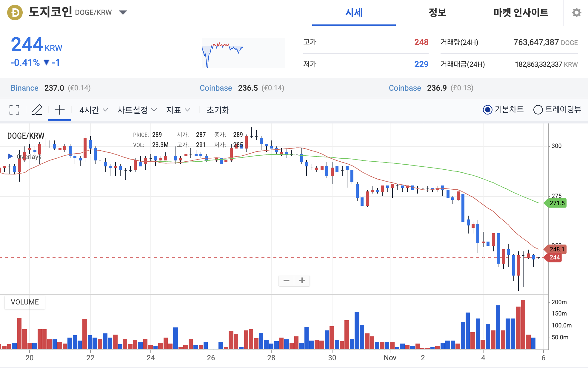Click the red 244 current price tag
This screenshot has height=368, width=588.
point(553,257)
